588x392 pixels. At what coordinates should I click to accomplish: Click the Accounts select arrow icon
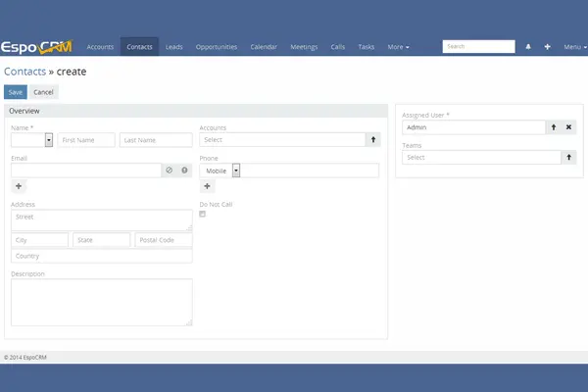point(372,140)
